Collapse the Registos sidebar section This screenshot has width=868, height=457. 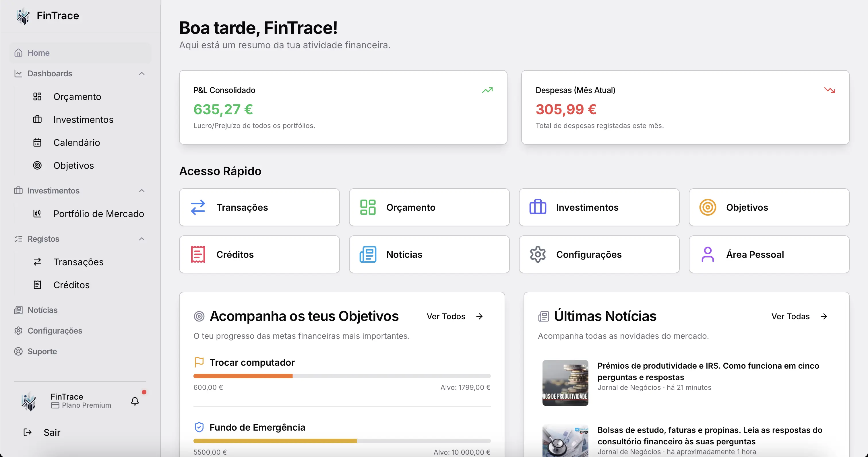click(142, 239)
